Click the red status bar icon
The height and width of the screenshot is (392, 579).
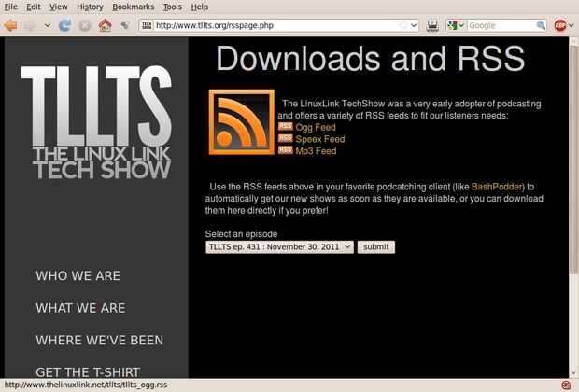pyautogui.click(x=565, y=385)
